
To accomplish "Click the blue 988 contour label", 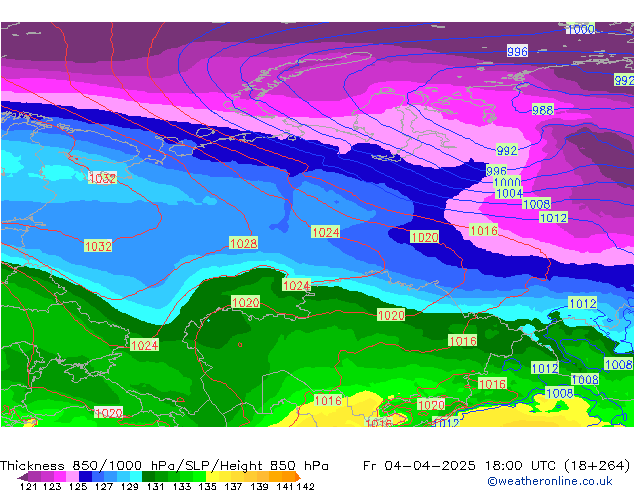I will click(542, 110).
